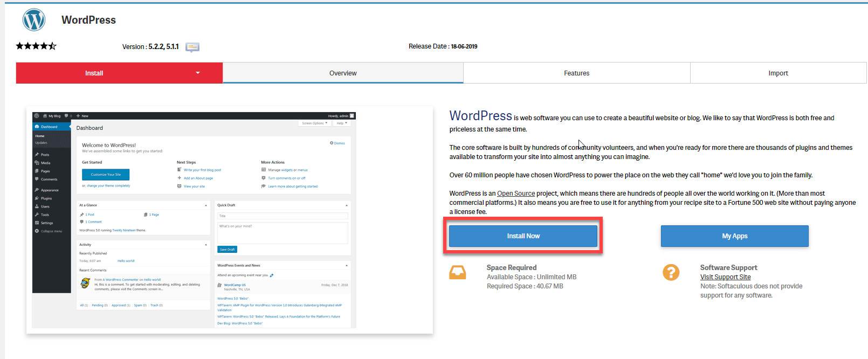The width and height of the screenshot is (868, 359).
Task: Open the version changelog speech-bubble icon
Action: tap(192, 47)
